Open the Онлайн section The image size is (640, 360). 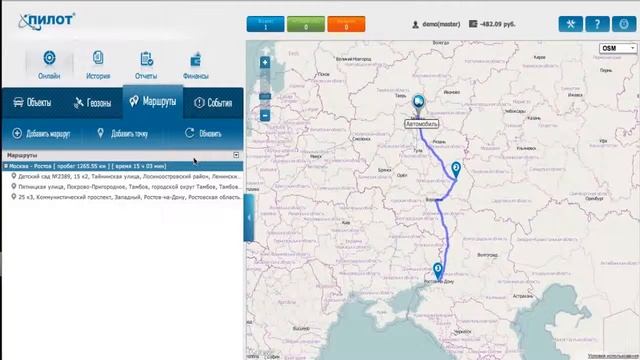point(49,64)
